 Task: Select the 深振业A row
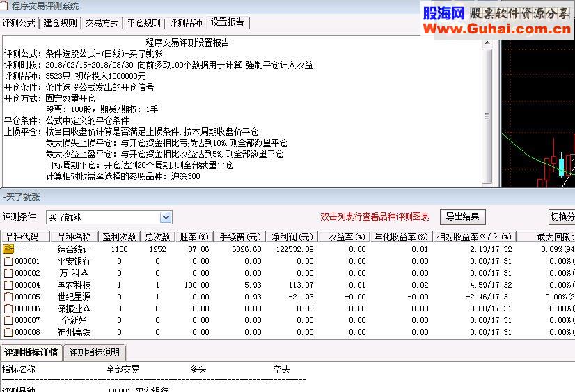pos(287,308)
